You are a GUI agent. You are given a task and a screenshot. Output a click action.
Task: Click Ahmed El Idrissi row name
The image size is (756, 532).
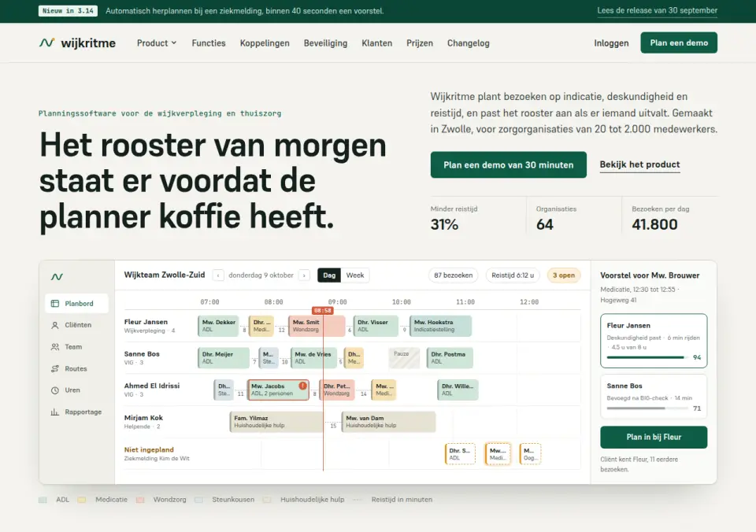pyautogui.click(x=152, y=386)
